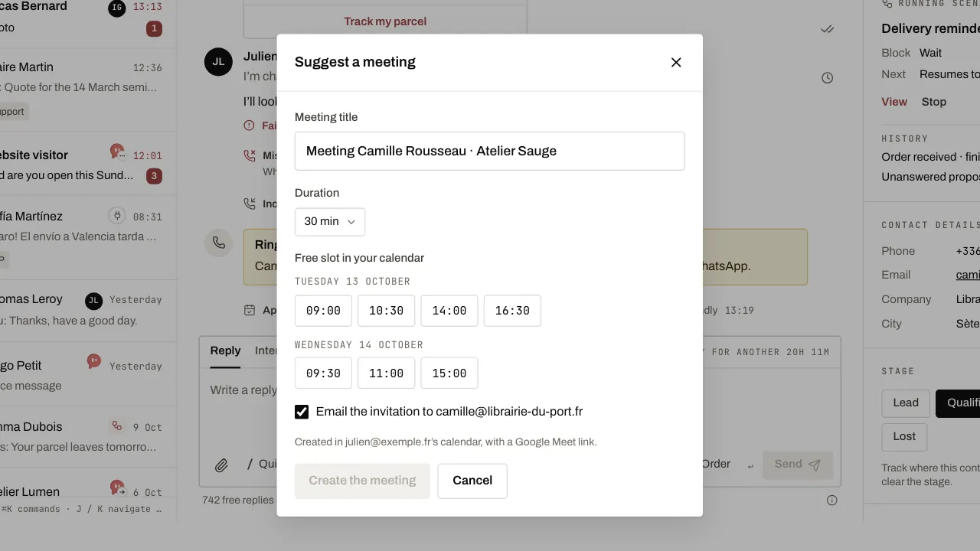Click the IG avatar on Lucas Bernard's row
980x551 pixels.
tap(116, 8)
